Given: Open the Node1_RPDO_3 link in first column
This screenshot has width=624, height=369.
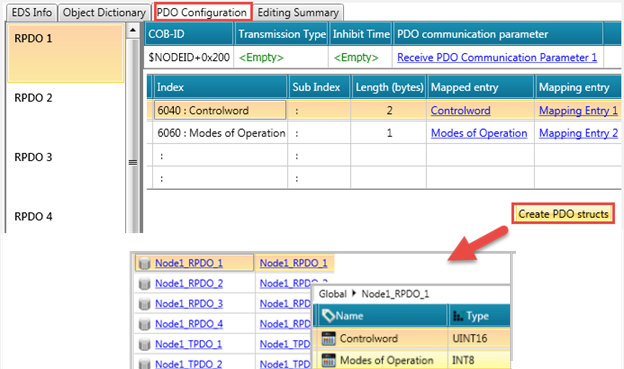Looking at the screenshot, I should (189, 304).
